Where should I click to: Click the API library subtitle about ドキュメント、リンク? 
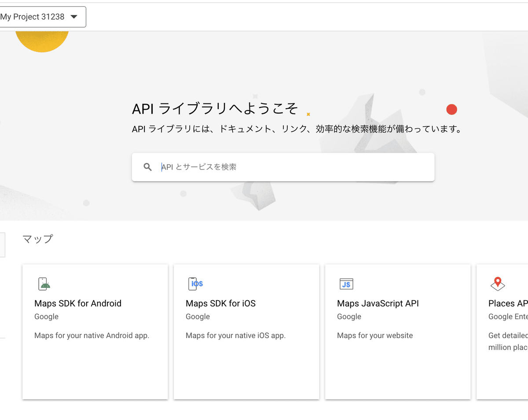297,129
